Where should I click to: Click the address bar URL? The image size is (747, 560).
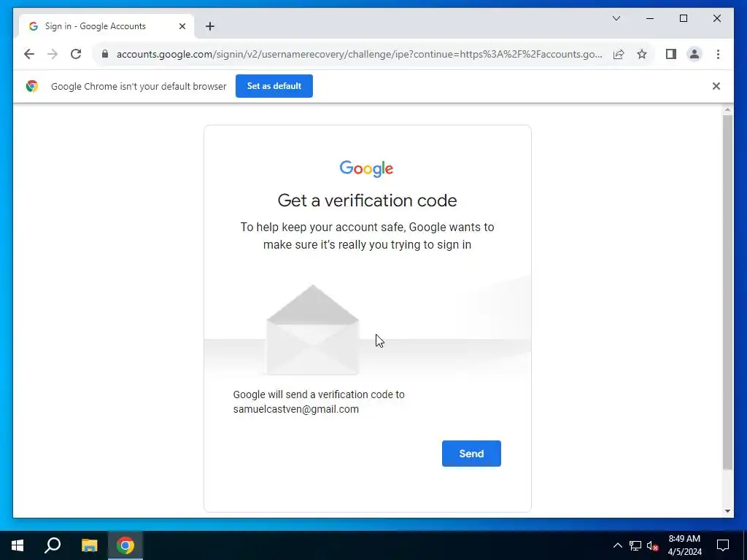point(359,54)
